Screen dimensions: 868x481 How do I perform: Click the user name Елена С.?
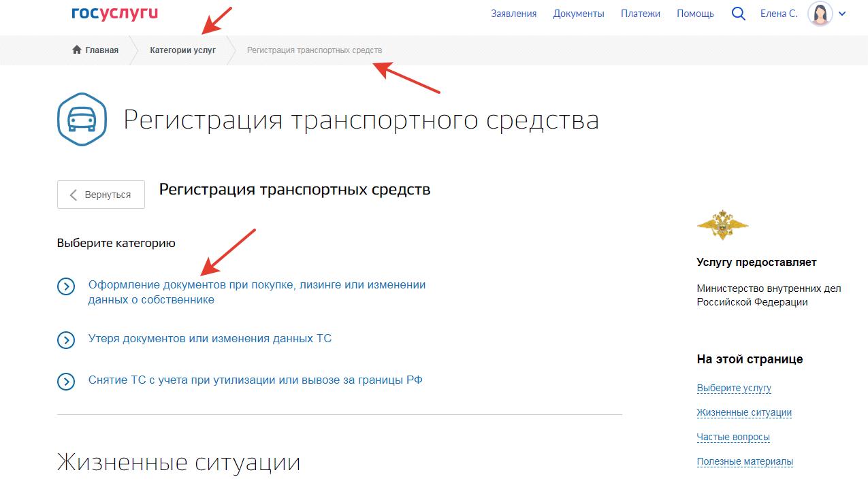click(x=778, y=14)
